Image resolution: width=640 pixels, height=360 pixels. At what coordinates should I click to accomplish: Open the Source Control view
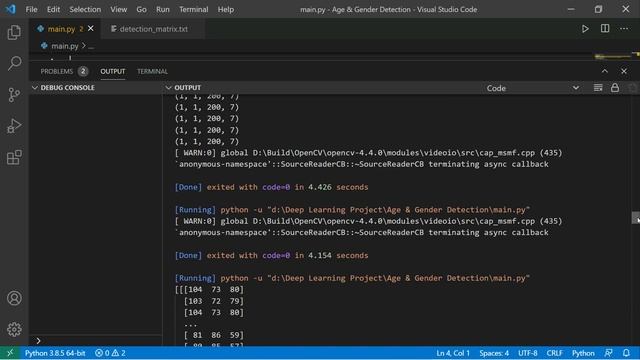click(x=14, y=95)
